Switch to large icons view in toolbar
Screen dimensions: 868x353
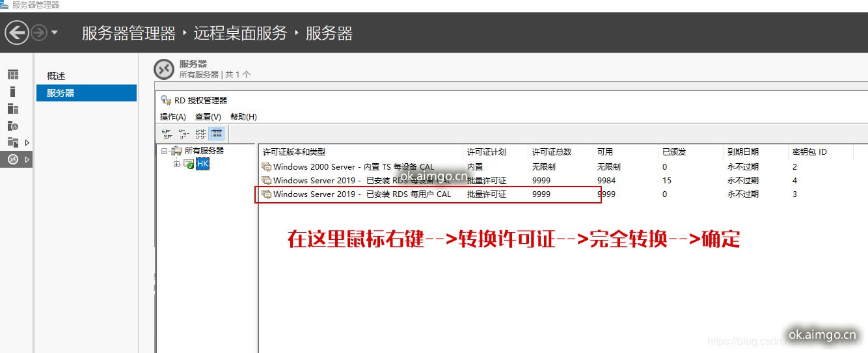click(167, 134)
